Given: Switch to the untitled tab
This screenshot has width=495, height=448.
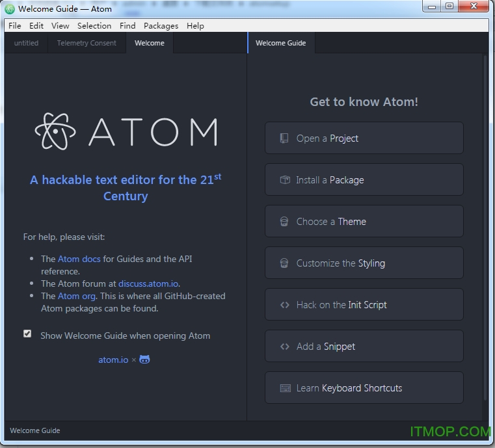Looking at the screenshot, I should coord(26,43).
